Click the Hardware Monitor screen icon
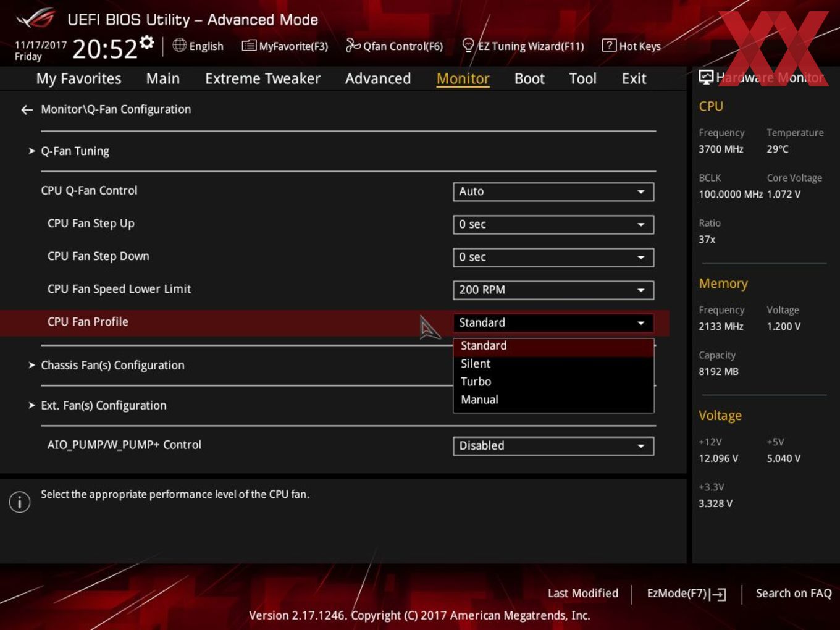Image resolution: width=840 pixels, height=630 pixels. click(x=706, y=77)
